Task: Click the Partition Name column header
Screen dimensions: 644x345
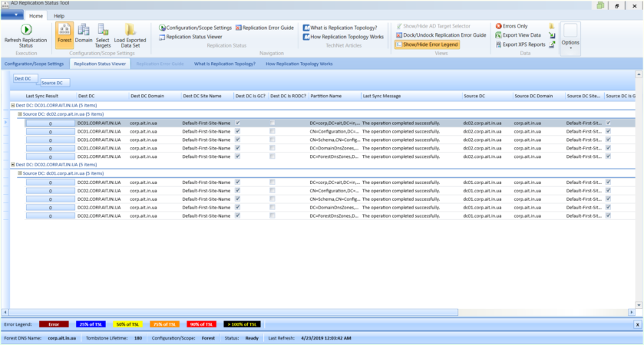Action: click(325, 96)
